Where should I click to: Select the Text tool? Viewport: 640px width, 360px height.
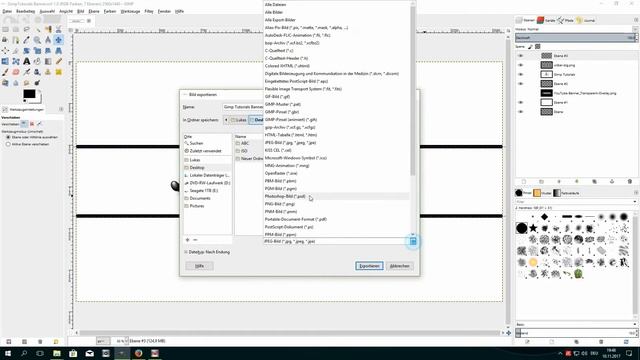27,61
